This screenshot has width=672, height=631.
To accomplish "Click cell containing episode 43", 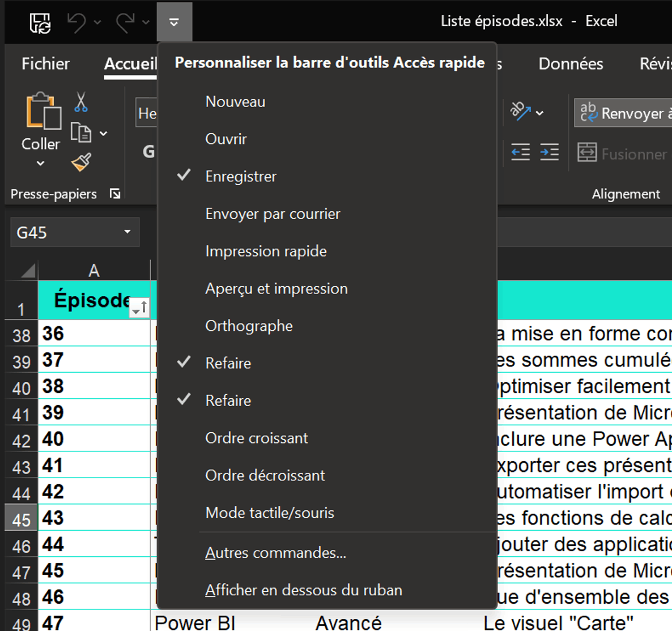I will point(94,518).
